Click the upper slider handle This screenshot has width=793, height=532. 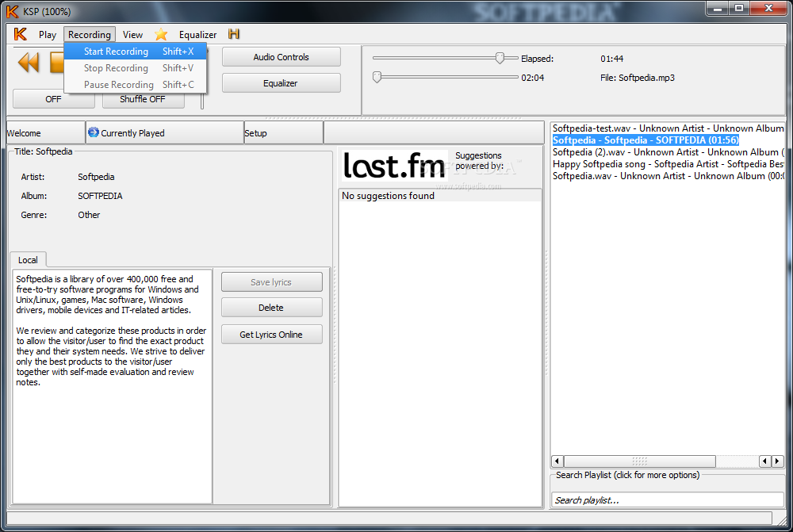pos(500,58)
